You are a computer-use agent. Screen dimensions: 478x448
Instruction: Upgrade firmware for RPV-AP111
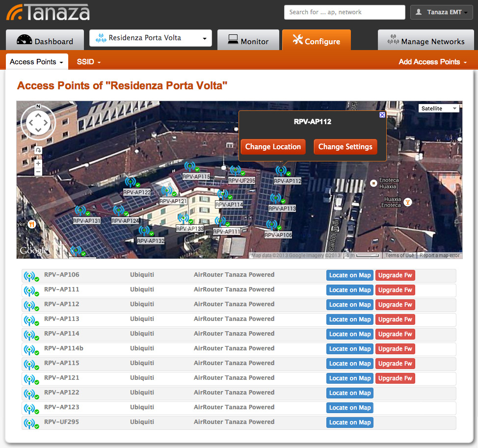tap(395, 290)
